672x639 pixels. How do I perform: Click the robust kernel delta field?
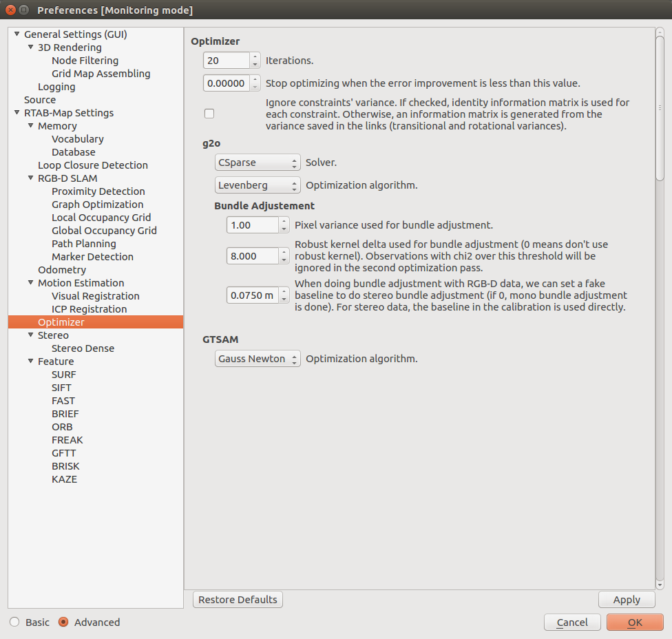pyautogui.click(x=253, y=256)
